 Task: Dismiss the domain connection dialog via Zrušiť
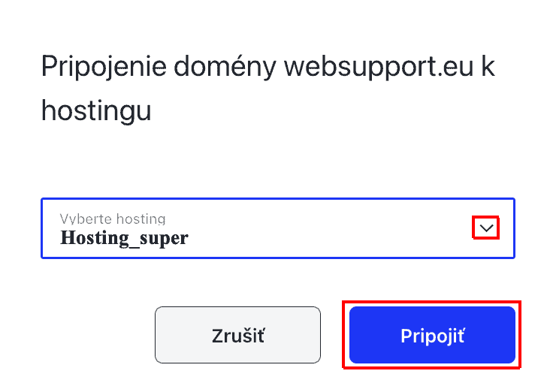click(237, 335)
